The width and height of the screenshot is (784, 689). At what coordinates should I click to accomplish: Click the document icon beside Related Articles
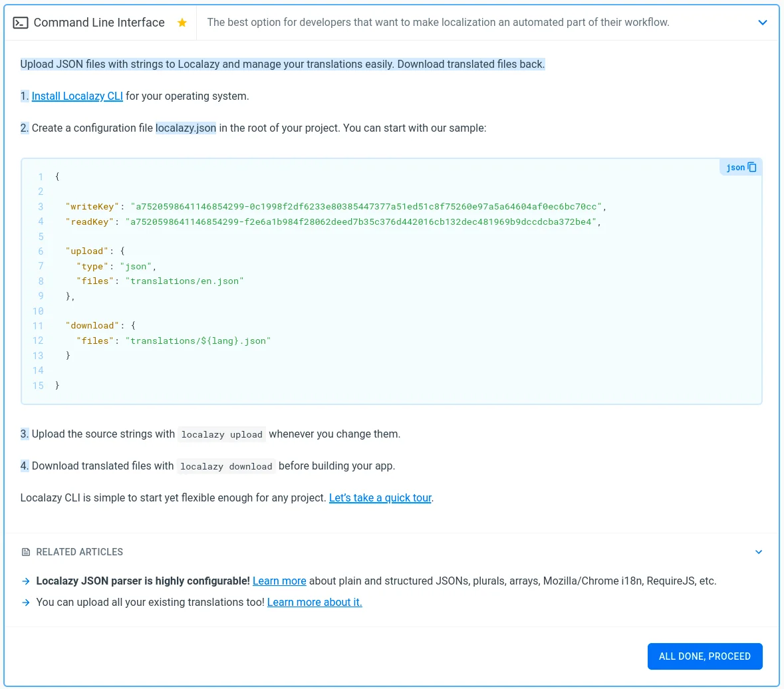[26, 552]
